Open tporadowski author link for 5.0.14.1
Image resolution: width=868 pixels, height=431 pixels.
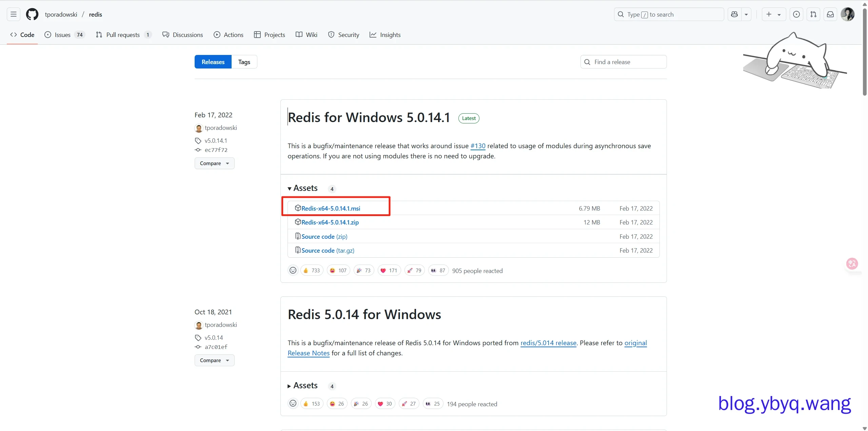221,128
